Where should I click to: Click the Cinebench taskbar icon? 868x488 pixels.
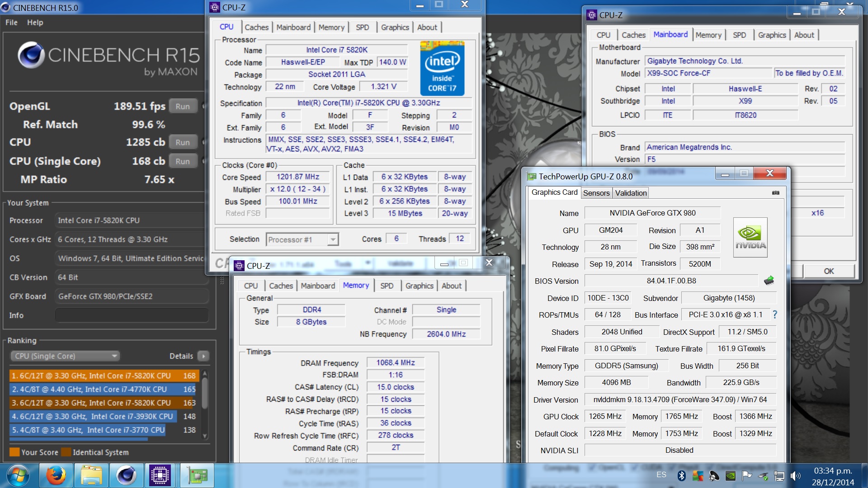click(x=126, y=475)
